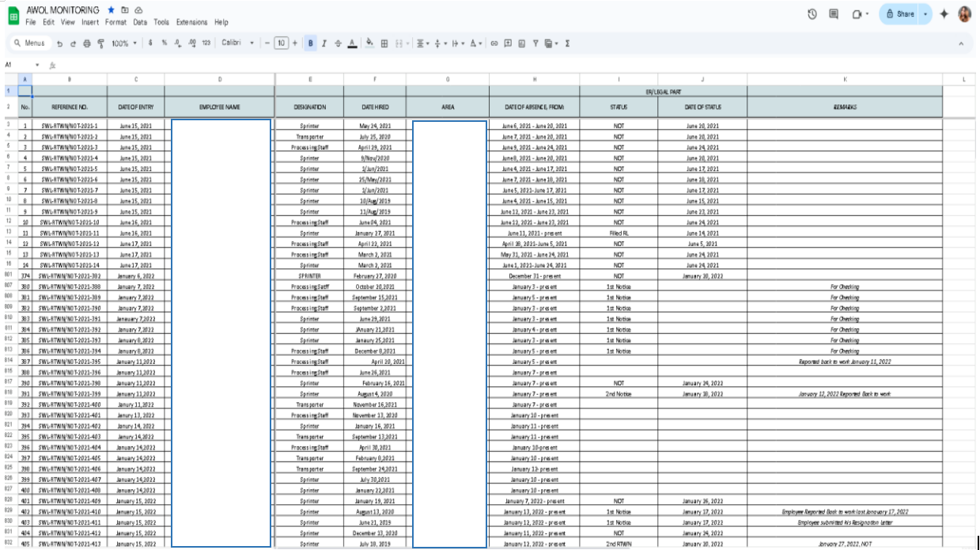
Task: Open the filter views dropdown
Action: coord(551,44)
